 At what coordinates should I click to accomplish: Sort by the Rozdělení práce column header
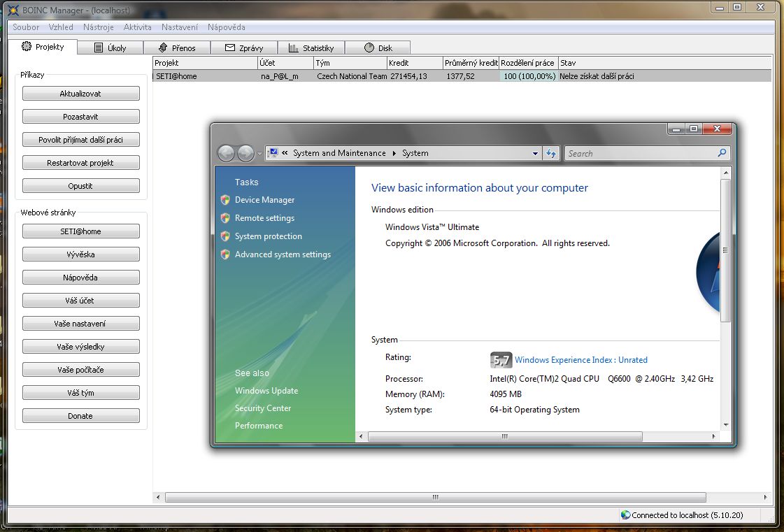pyautogui.click(x=529, y=63)
